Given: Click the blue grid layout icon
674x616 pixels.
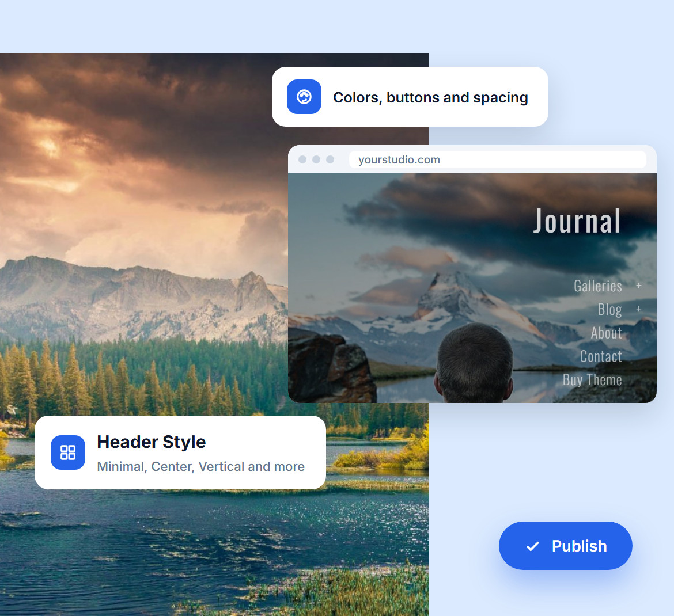Looking at the screenshot, I should (x=68, y=453).
